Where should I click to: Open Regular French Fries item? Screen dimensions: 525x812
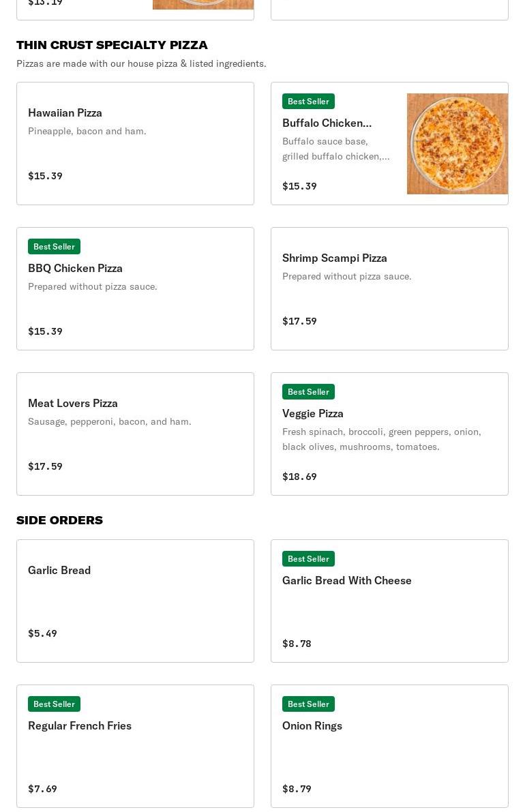coord(135,746)
